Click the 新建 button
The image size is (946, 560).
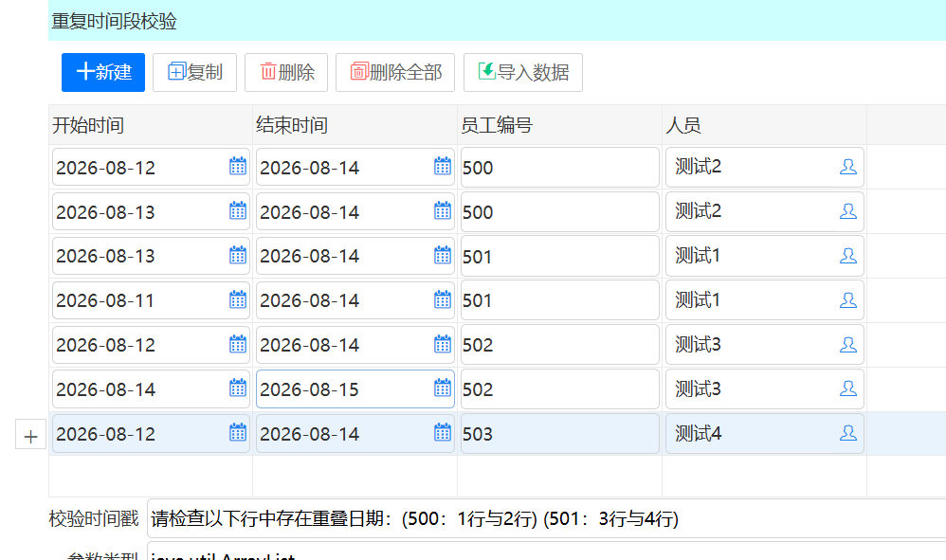coord(103,72)
